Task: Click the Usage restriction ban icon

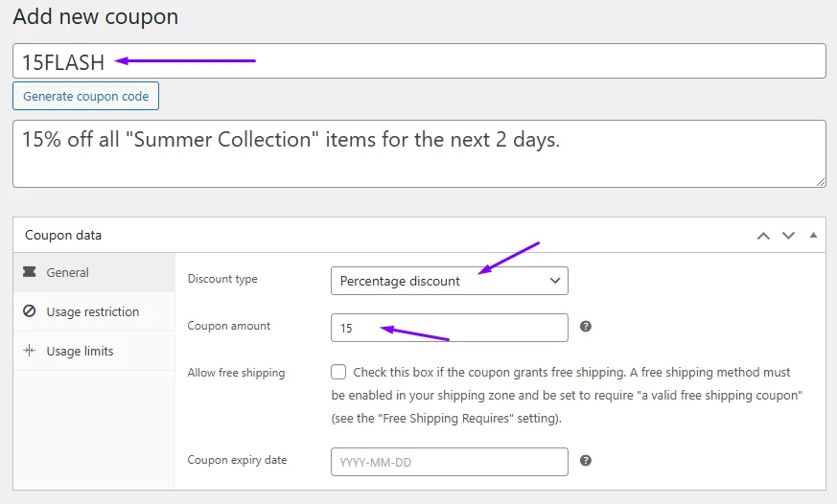Action: pyautogui.click(x=30, y=311)
